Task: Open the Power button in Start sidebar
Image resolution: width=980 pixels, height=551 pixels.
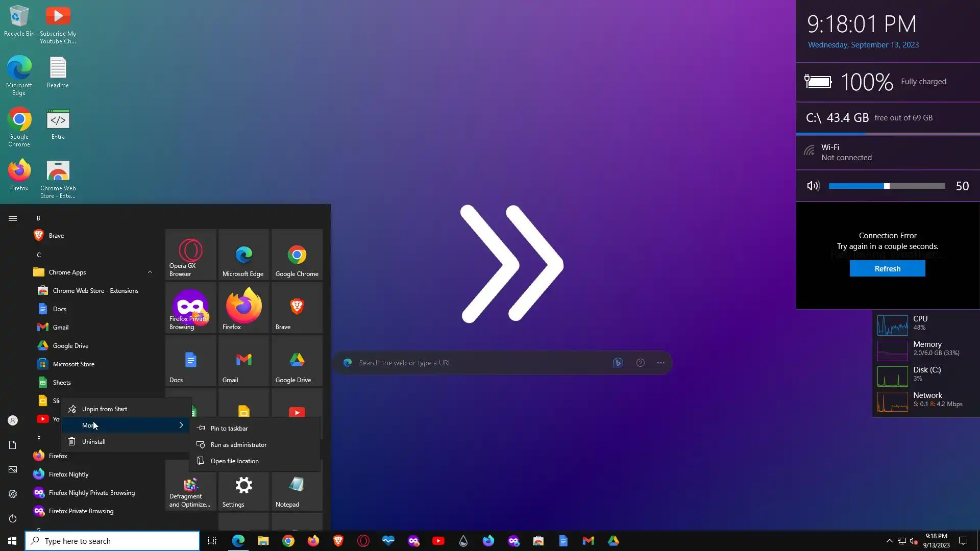Action: click(13, 518)
